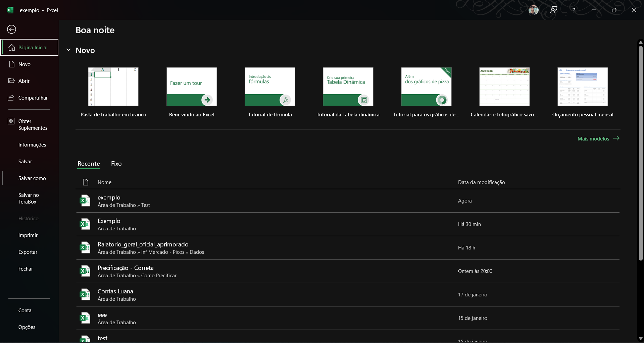Open Ralatorio_geral_oficial_aprimorado file name
This screenshot has width=644, height=343.
point(143,244)
